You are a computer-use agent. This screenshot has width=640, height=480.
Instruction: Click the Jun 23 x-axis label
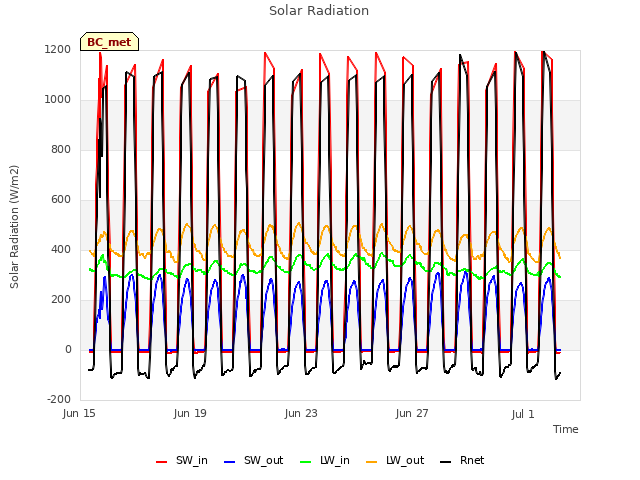pos(301,413)
